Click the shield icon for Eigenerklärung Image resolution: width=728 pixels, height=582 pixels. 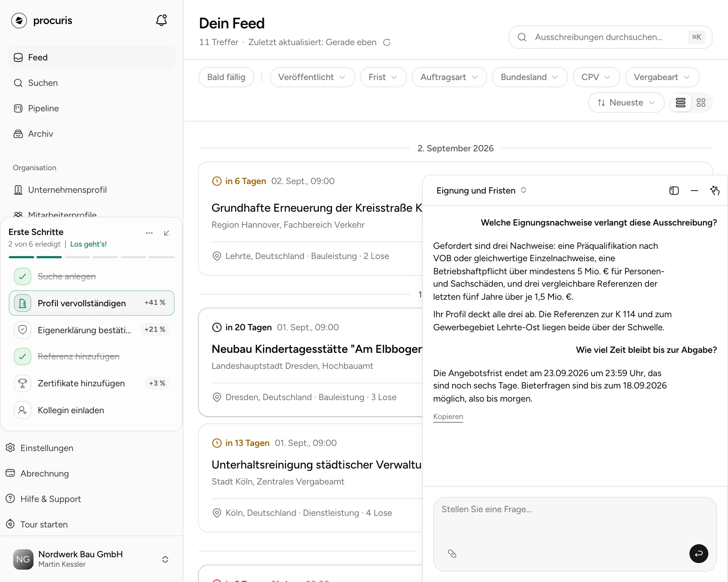(23, 330)
